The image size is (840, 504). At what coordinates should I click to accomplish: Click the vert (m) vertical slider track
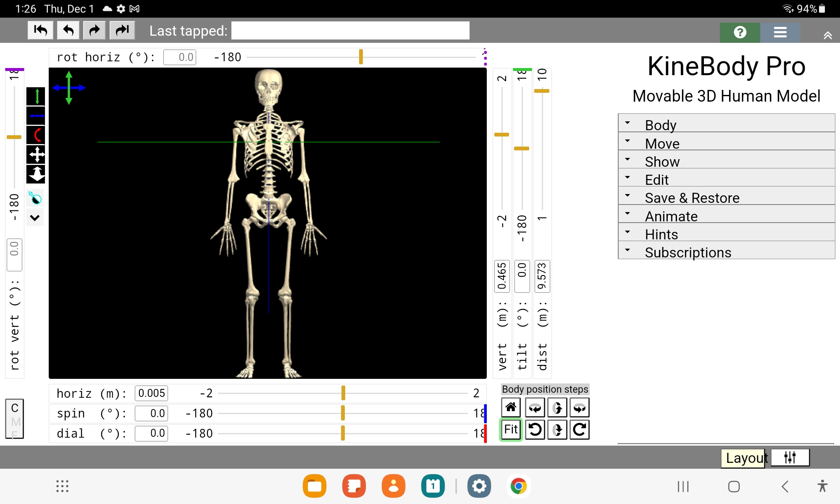501,148
